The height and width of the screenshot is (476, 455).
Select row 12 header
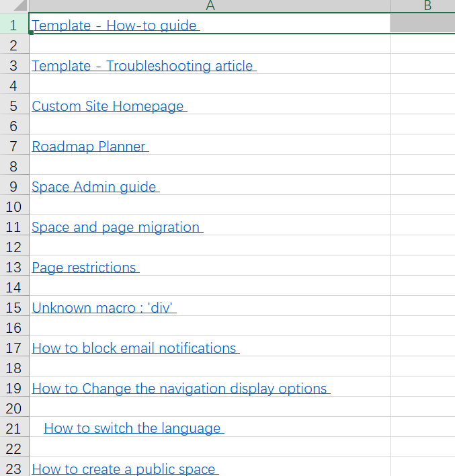pos(14,245)
